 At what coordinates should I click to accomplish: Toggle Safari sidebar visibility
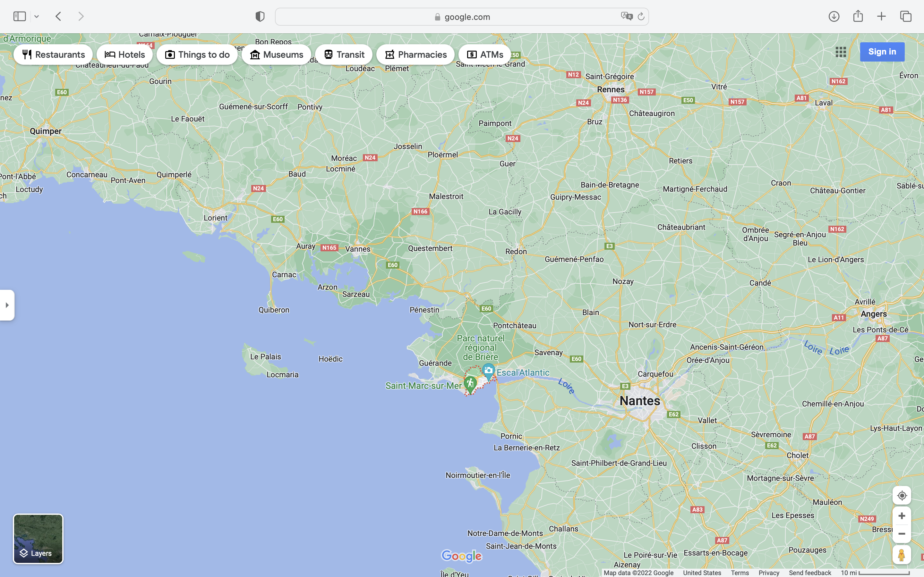tap(20, 16)
